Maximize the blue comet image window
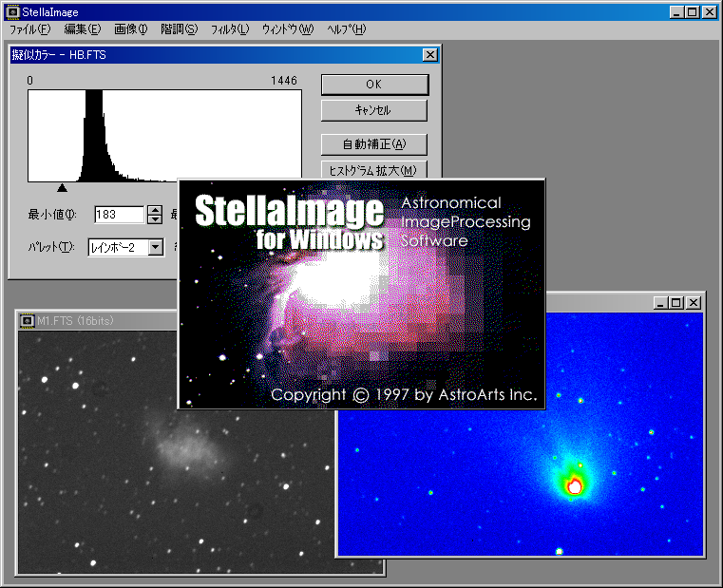 pyautogui.click(x=675, y=302)
